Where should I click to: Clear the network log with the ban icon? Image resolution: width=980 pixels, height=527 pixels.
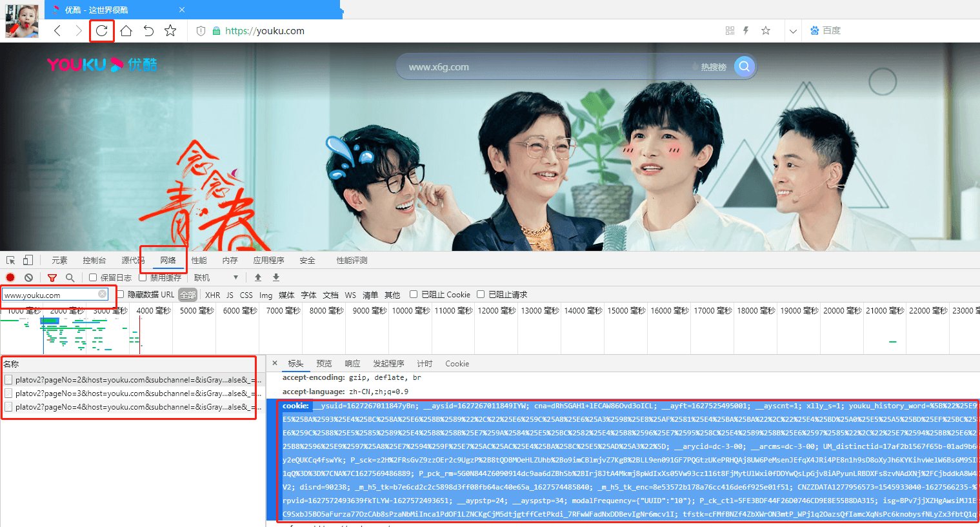29,277
